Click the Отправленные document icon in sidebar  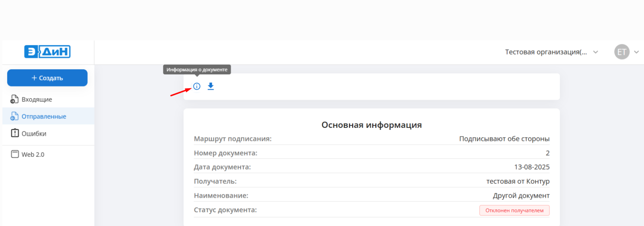(x=14, y=117)
